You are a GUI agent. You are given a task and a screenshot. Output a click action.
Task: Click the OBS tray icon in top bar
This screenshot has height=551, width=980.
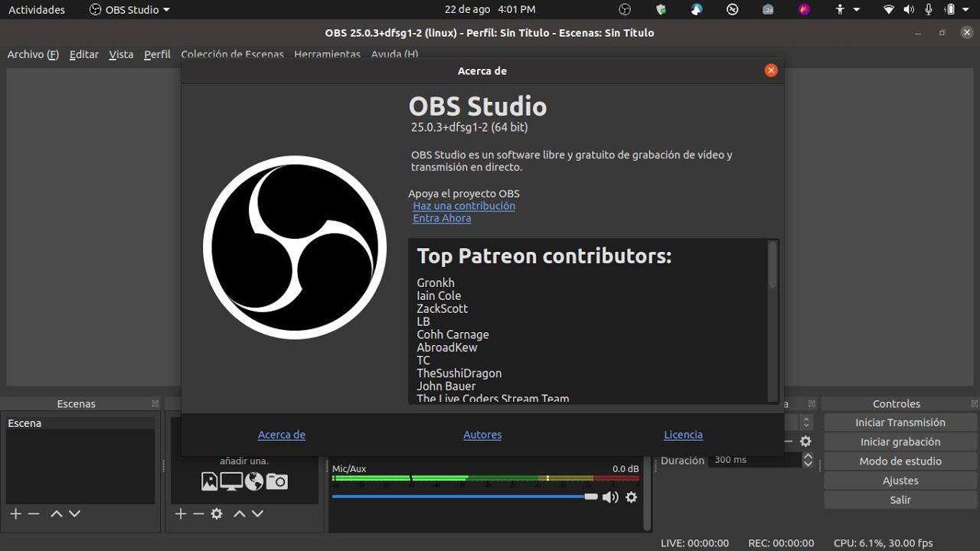(x=625, y=10)
